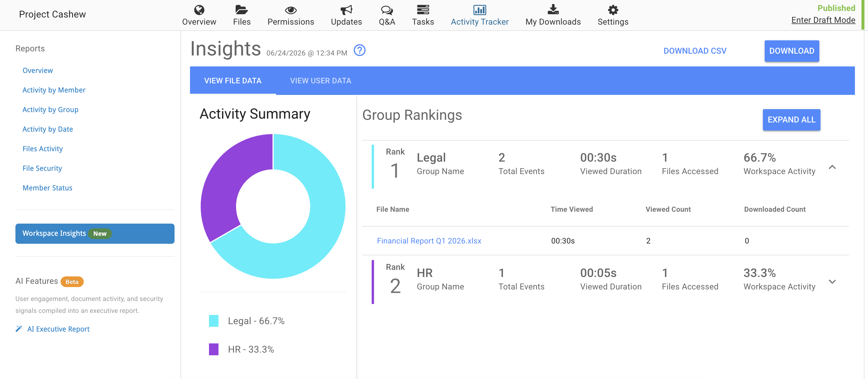This screenshot has height=379, width=868.
Task: Collapse the Legal group row chevron
Action: click(832, 167)
